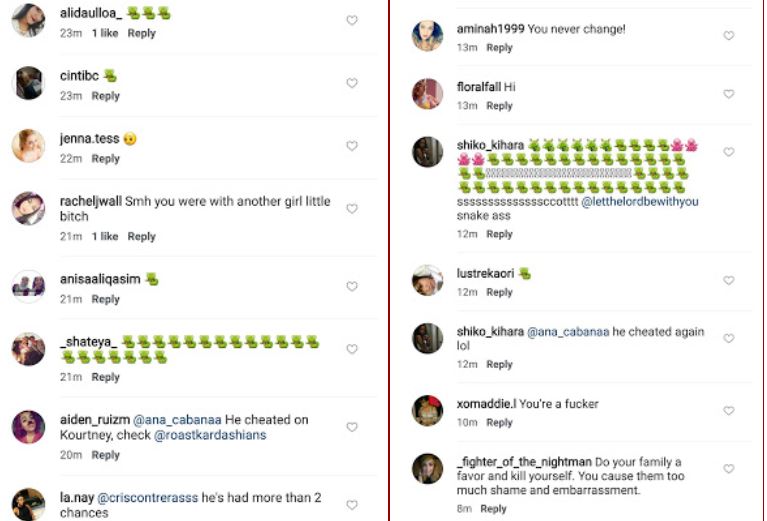Like xomaddie.l's comment with the heart
The width and height of the screenshot is (767, 521).
728,411
